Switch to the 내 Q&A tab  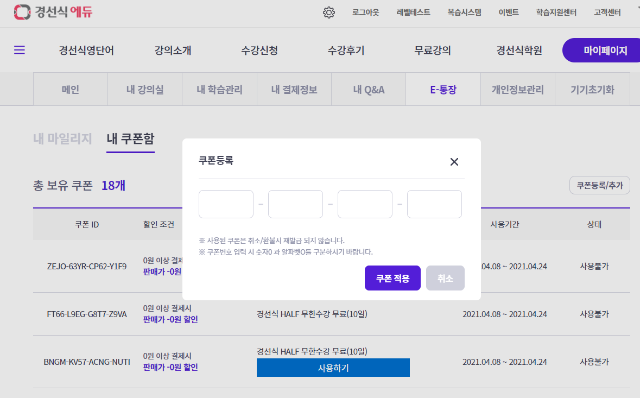[x=369, y=89]
